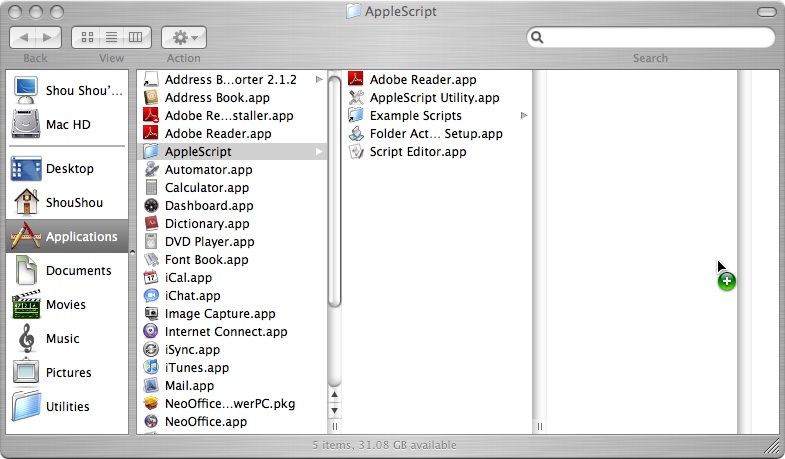785x459 pixels.
Task: Click the sidebar divider handle
Action: [132, 253]
